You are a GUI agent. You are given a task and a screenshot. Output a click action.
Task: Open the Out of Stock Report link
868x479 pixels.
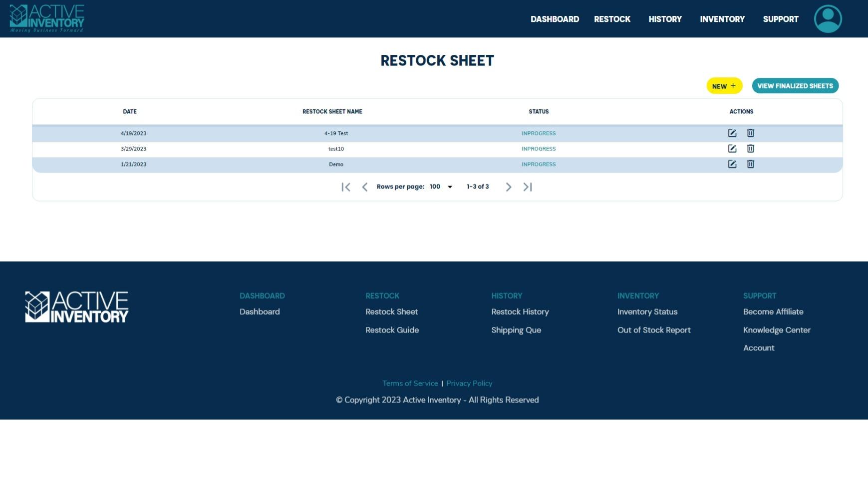point(653,330)
